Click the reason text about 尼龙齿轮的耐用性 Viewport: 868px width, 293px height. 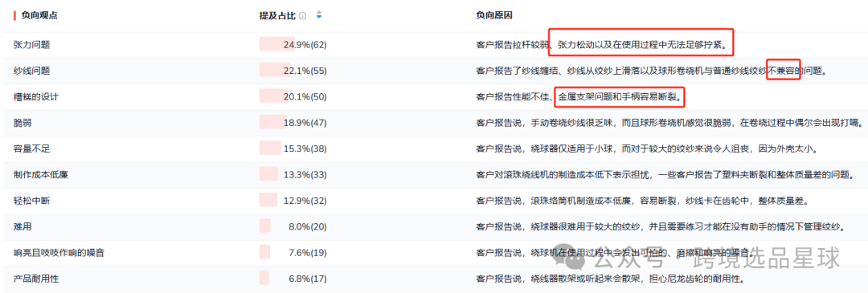point(611,279)
